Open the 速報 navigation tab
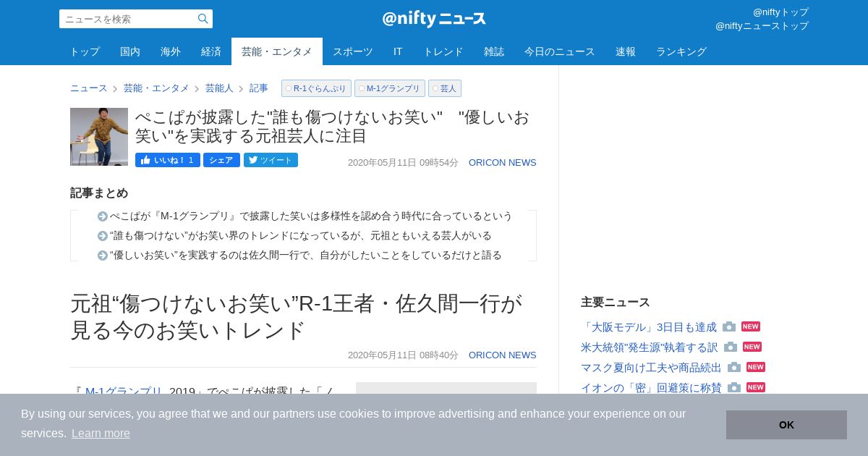 [x=626, y=51]
